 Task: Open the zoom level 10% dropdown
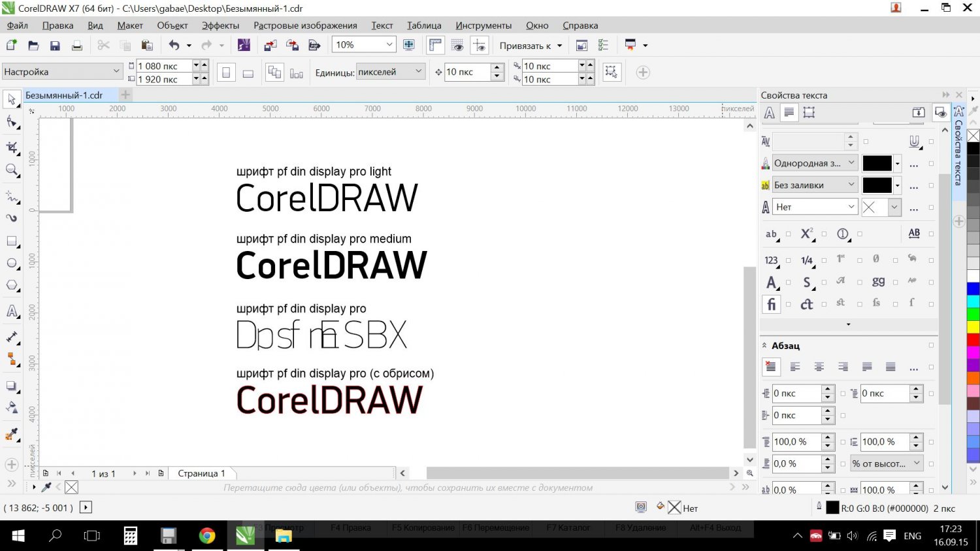click(x=389, y=44)
